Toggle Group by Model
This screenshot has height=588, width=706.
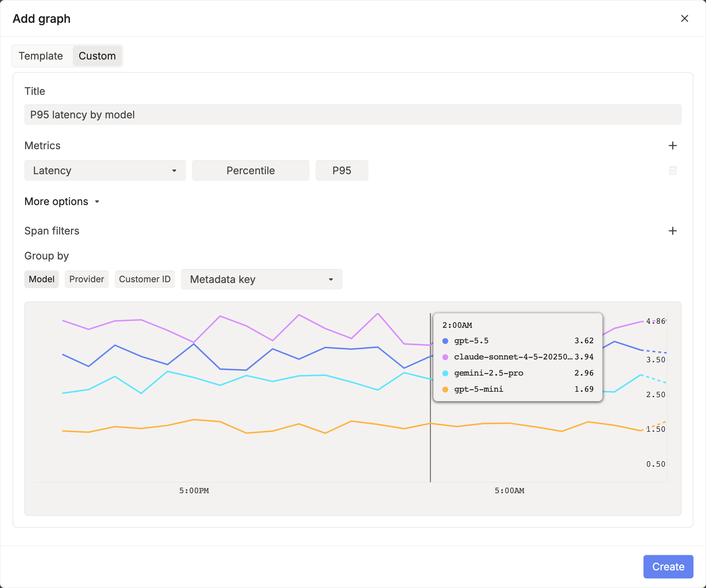[x=42, y=279]
